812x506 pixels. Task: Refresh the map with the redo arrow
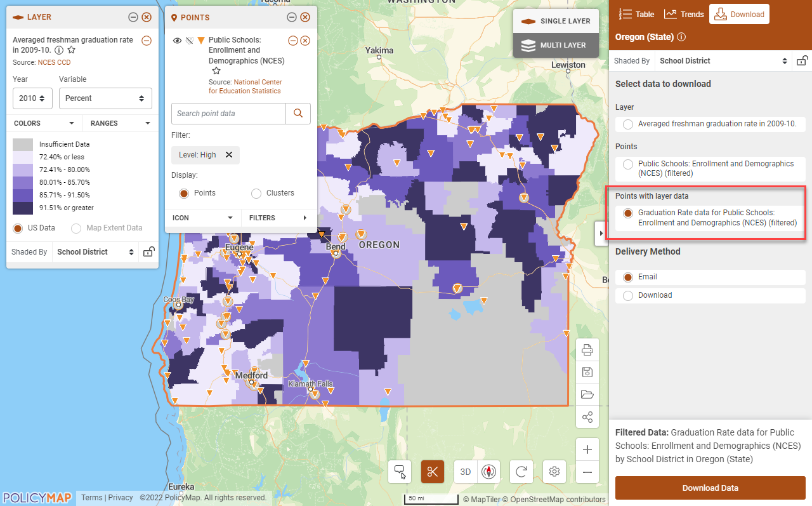(x=521, y=472)
